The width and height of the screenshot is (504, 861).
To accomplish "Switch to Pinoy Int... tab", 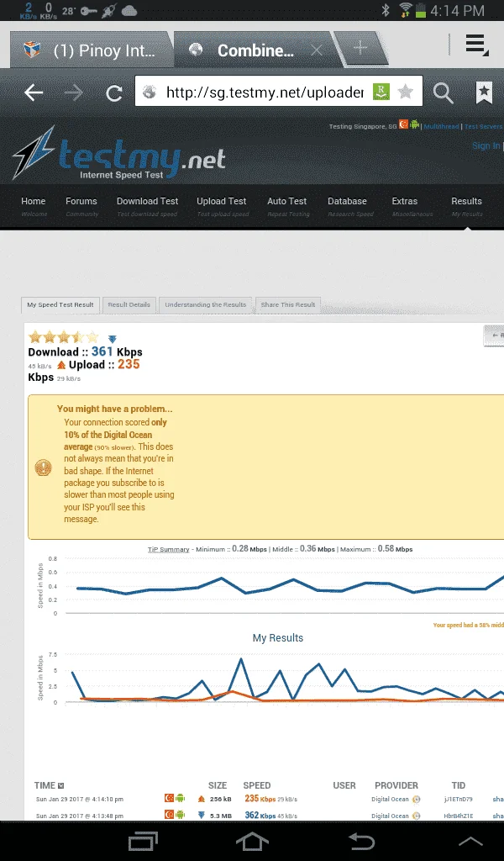I will click(x=91, y=50).
